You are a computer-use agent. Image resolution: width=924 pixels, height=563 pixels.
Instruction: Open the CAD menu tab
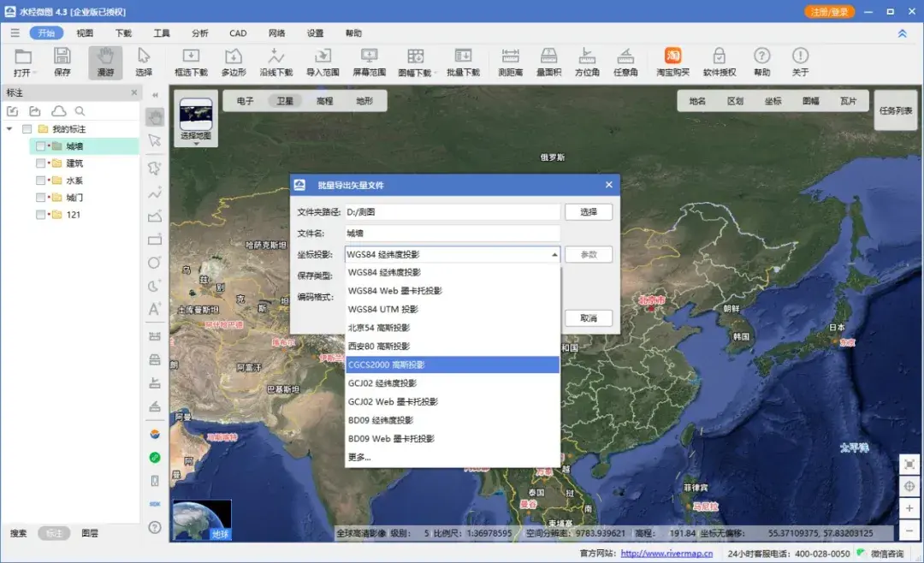[236, 33]
